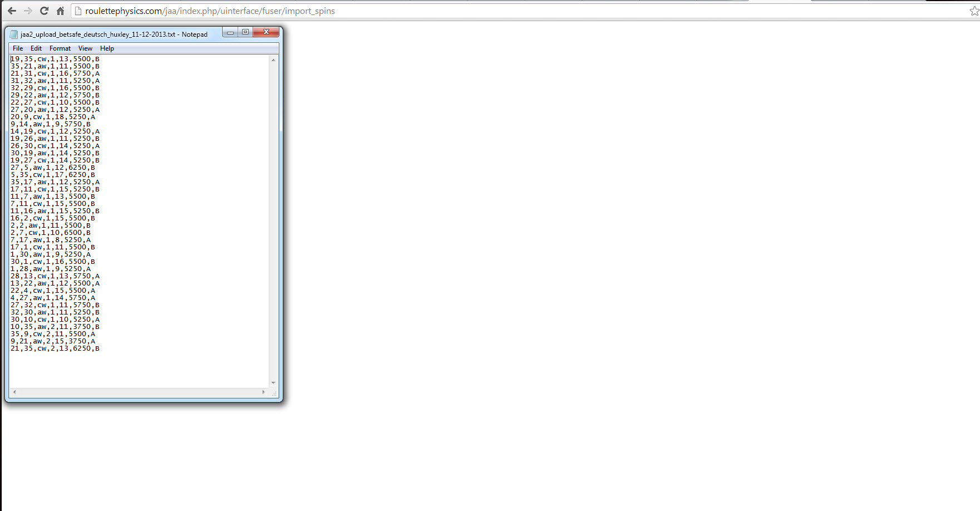This screenshot has height=511, width=980.
Task: Open the Notepad Edit menu
Action: [36, 48]
